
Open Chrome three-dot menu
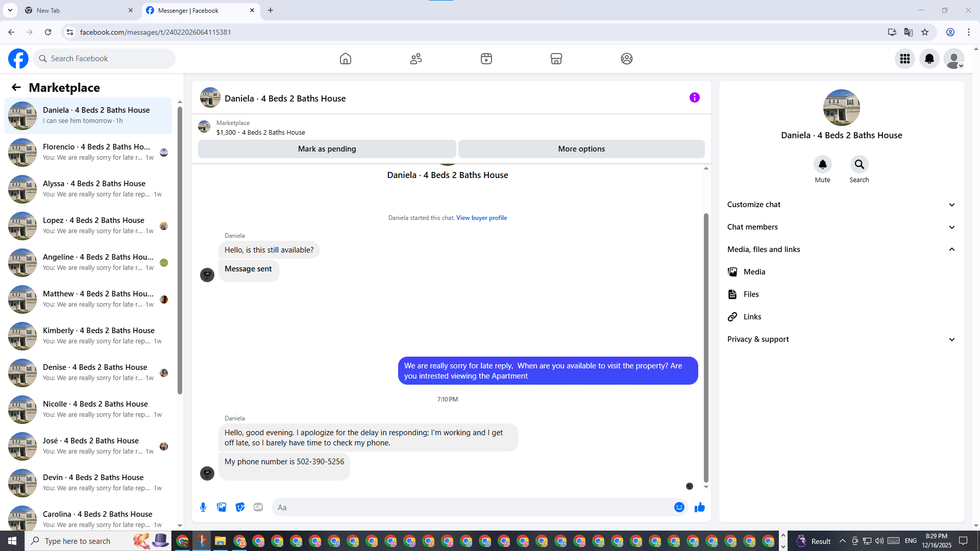click(969, 32)
